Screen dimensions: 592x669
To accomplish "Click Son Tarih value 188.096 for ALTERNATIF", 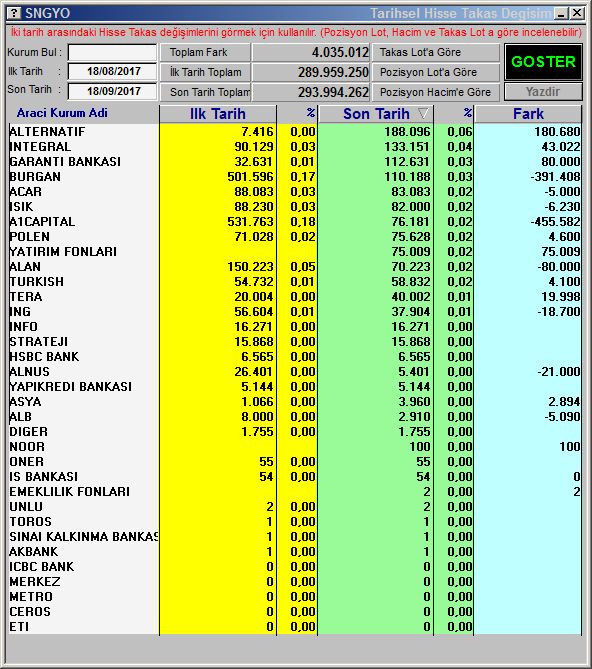I will click(407, 132).
